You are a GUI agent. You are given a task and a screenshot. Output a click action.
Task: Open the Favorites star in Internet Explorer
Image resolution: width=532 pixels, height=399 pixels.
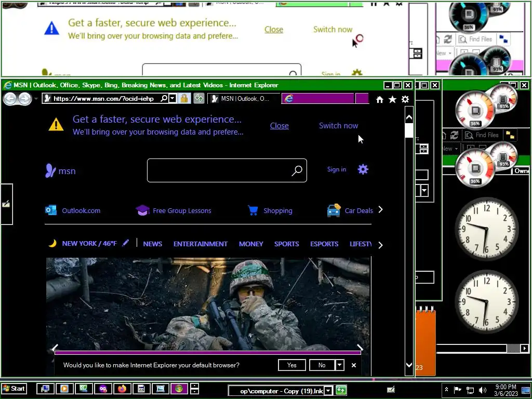pyautogui.click(x=392, y=99)
